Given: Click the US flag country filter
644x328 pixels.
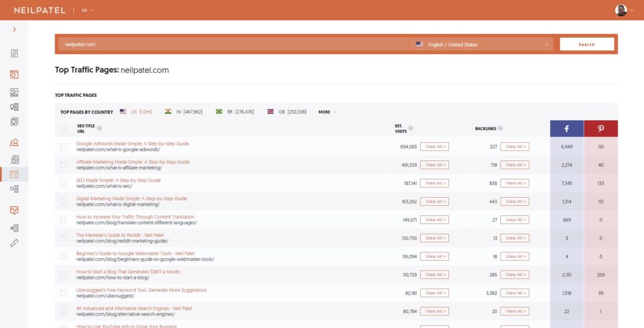Looking at the screenshot, I should pos(123,111).
